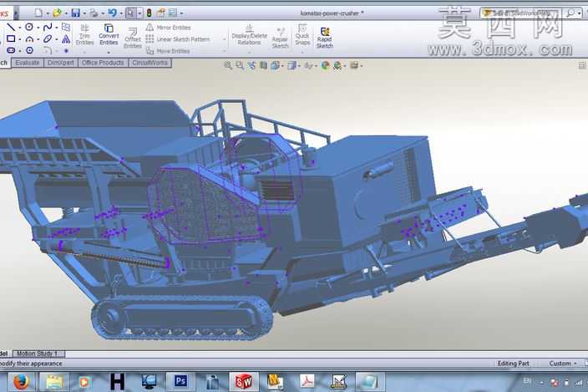This screenshot has width=588, height=392.
Task: Click the Edit Appearance color ball icon
Action: coord(325,65)
